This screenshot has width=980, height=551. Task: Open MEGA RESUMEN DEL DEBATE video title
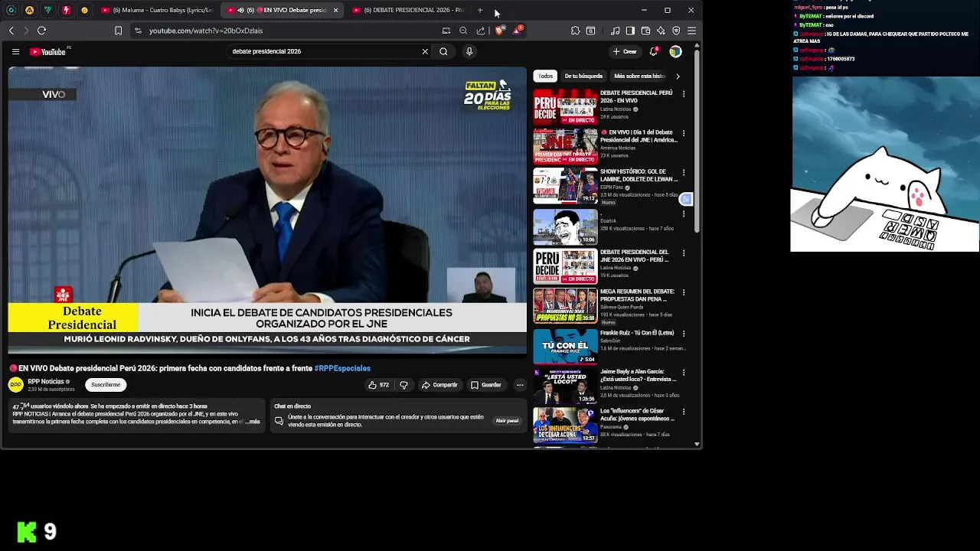click(637, 295)
